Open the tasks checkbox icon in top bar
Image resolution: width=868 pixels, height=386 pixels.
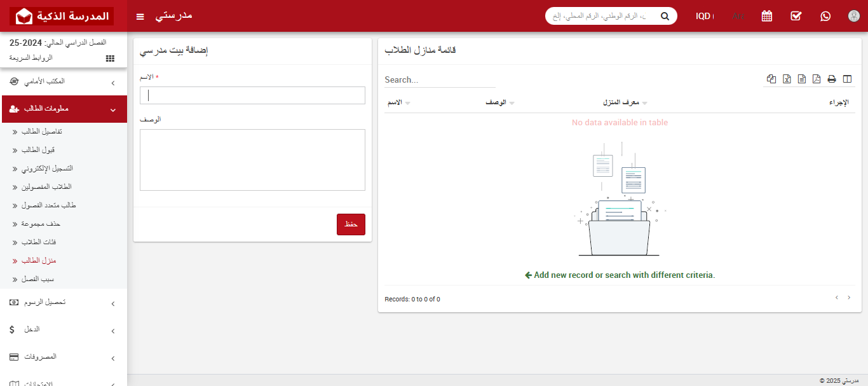pos(796,16)
